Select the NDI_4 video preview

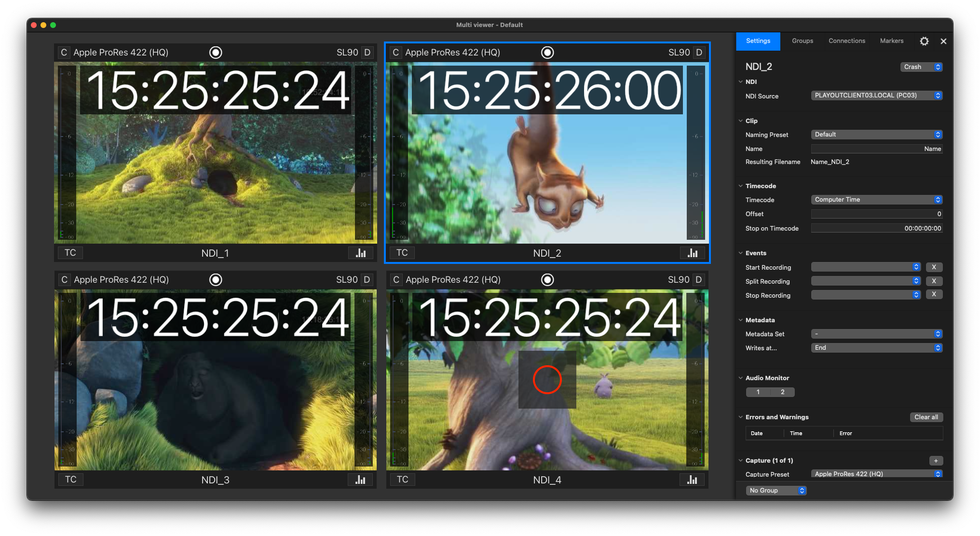coord(547,380)
